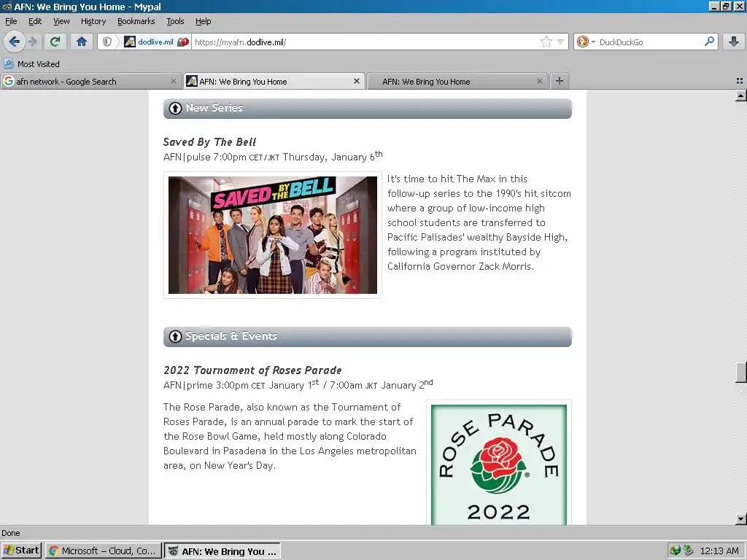Image resolution: width=747 pixels, height=560 pixels.
Task: Open the URL history dropdown arrow
Action: pyautogui.click(x=561, y=42)
